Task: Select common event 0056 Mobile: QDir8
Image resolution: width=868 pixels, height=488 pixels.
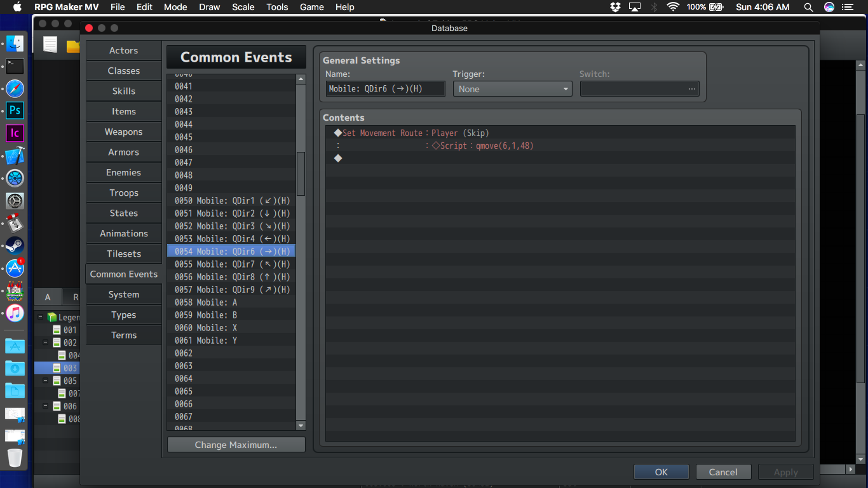Action: (231, 277)
